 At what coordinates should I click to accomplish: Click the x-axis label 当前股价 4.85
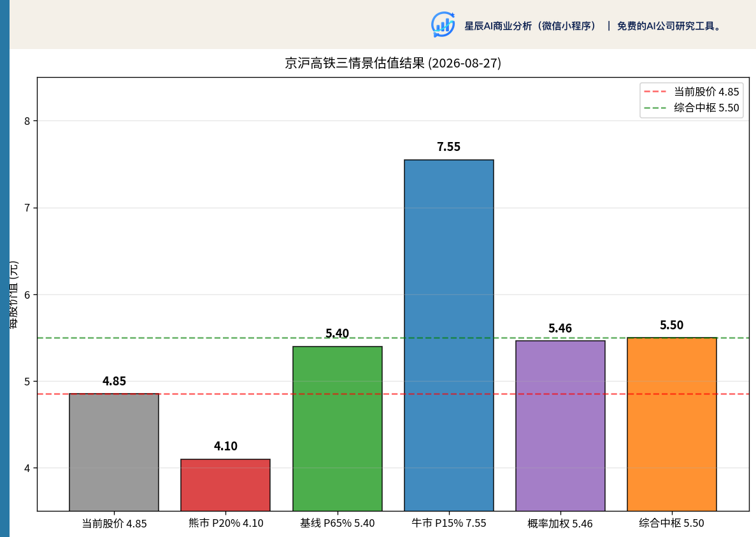pyautogui.click(x=114, y=524)
